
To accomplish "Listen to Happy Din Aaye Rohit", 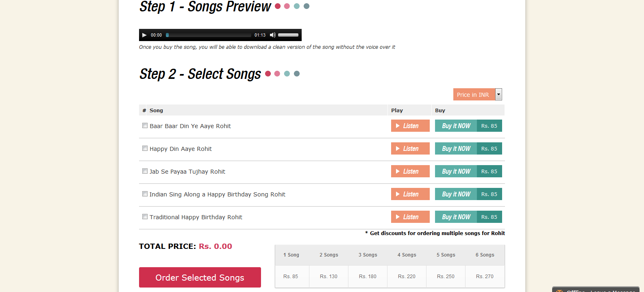I will (410, 148).
